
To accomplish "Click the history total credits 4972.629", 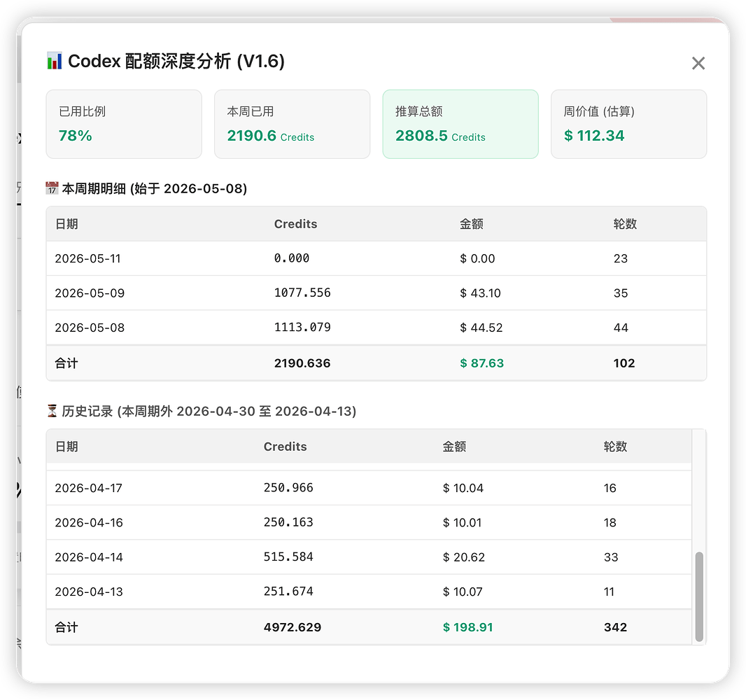I will point(293,628).
